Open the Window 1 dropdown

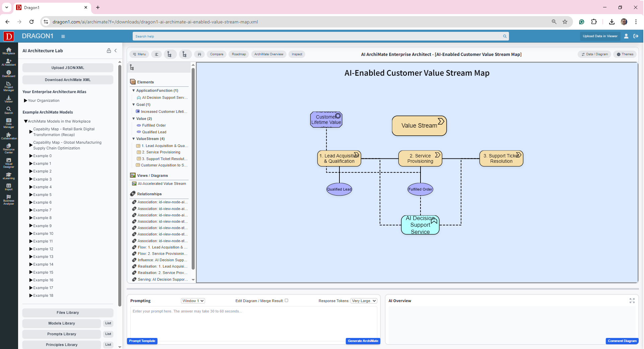point(193,300)
